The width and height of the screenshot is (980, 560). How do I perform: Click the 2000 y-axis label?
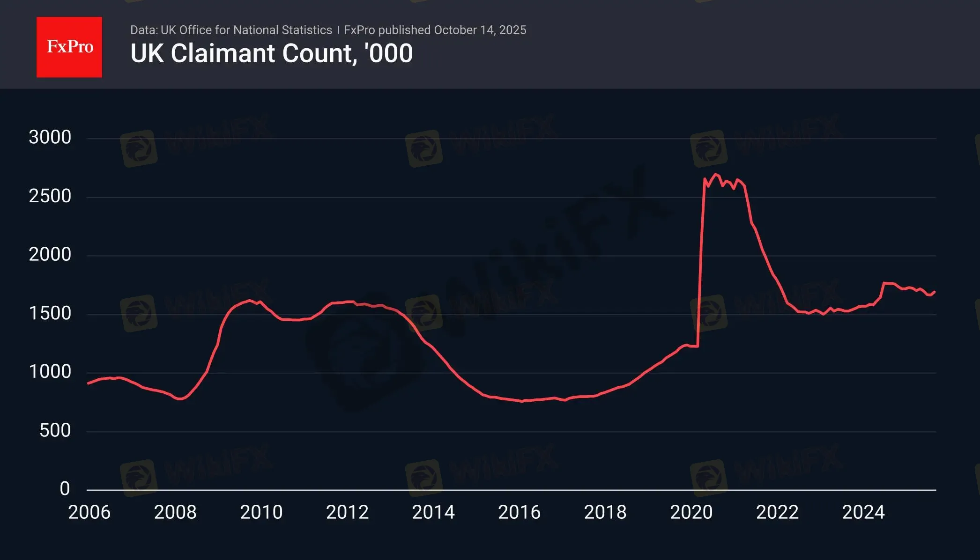pos(50,254)
